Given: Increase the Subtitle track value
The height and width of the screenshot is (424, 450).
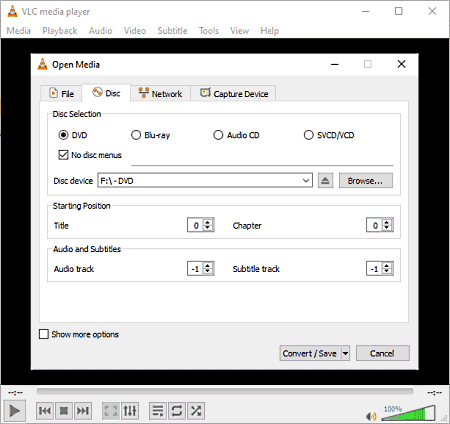Looking at the screenshot, I should 387,265.
